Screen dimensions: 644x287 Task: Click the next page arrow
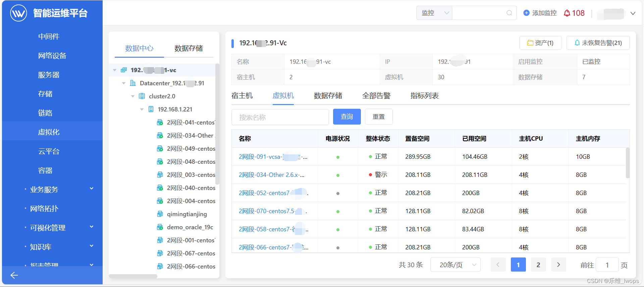pos(558,265)
